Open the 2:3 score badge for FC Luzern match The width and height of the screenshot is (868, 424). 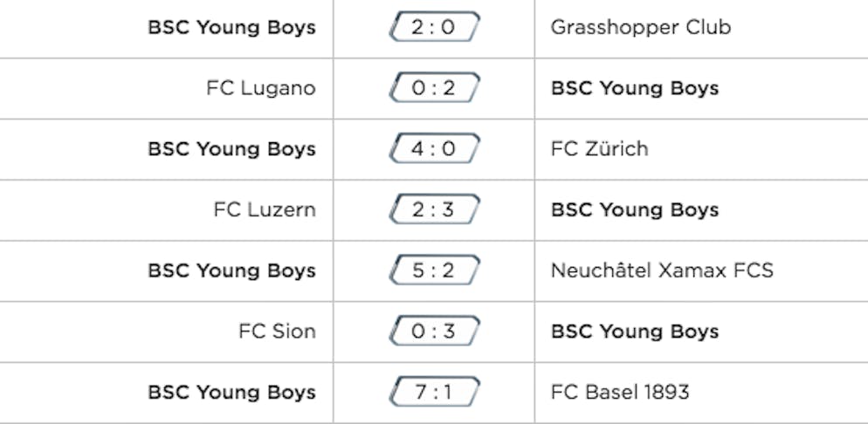[x=434, y=209]
